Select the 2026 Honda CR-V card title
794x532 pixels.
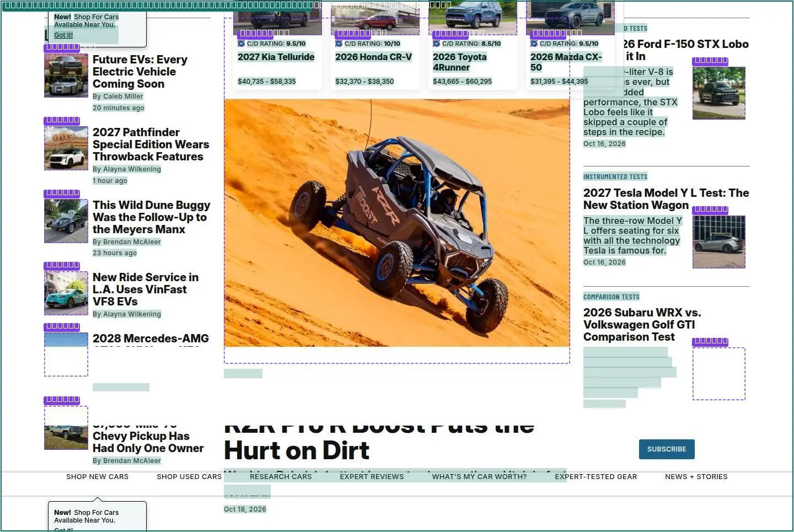pyautogui.click(x=373, y=57)
